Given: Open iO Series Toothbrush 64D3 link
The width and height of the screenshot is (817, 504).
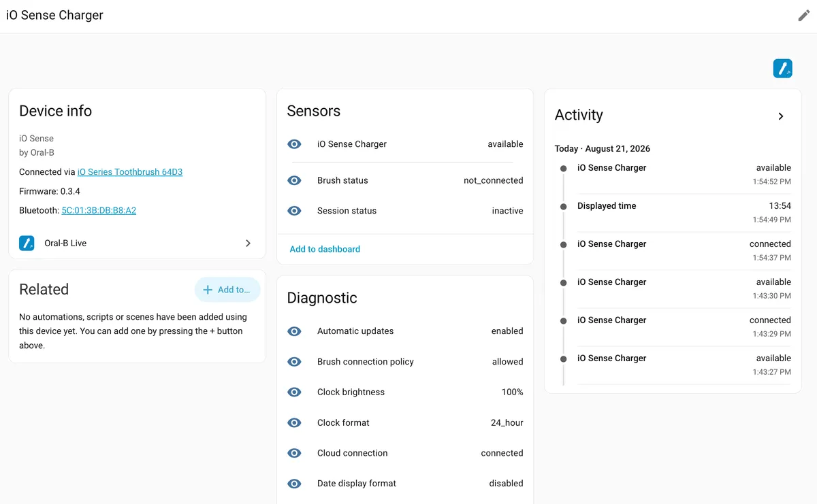Looking at the screenshot, I should coord(130,172).
